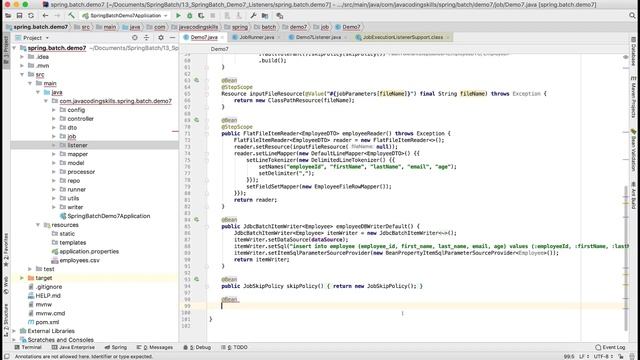Open the Project view selector dropdown
The image size is (640, 360).
click(32, 38)
